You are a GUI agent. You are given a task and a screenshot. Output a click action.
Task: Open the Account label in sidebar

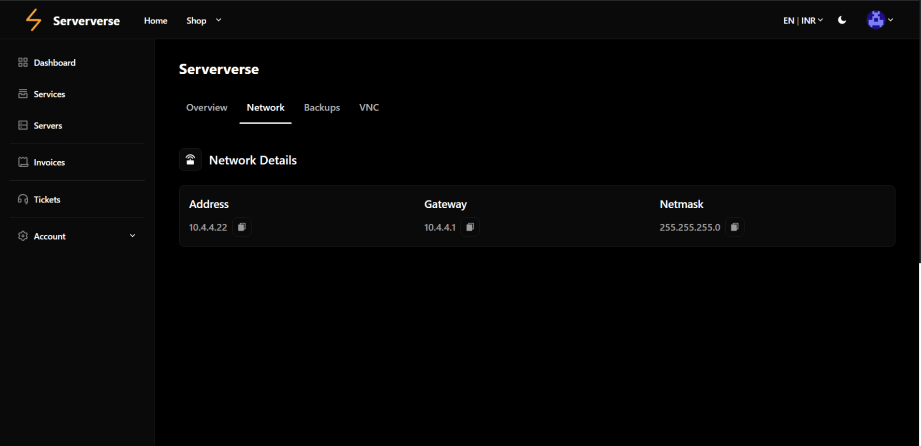[x=49, y=236]
